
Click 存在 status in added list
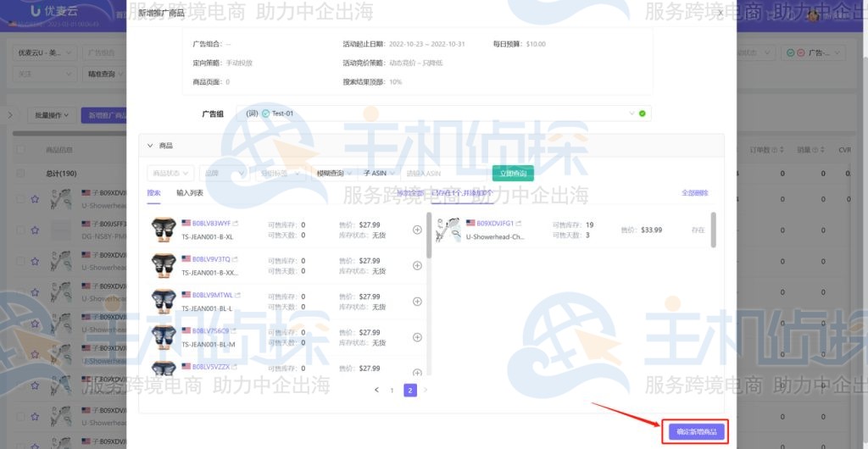click(698, 230)
